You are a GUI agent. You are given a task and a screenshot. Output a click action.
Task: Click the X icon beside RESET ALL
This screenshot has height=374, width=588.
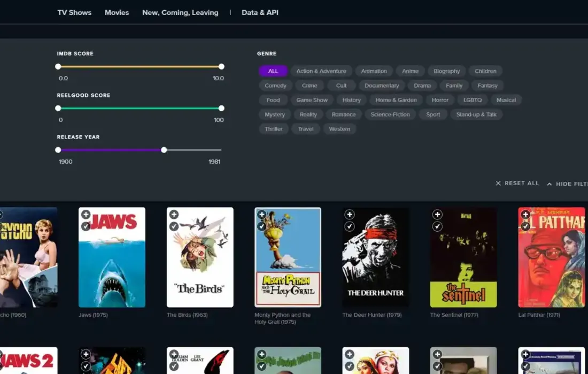tap(498, 183)
